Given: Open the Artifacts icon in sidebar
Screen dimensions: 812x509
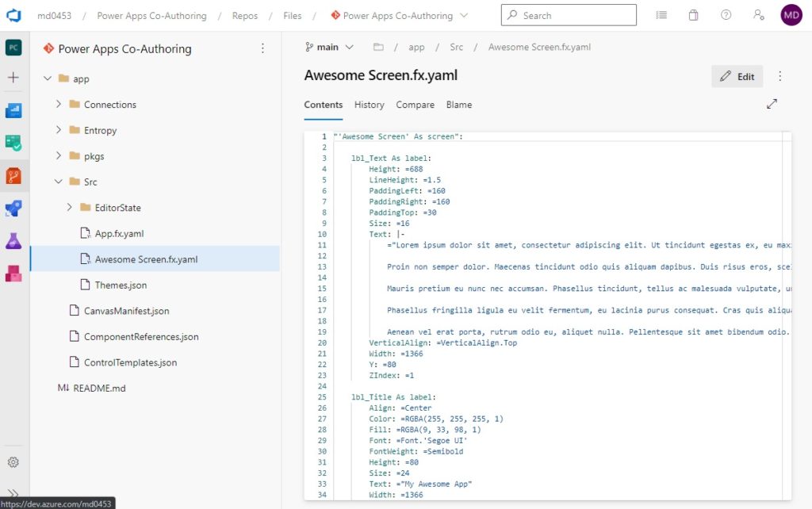Looking at the screenshot, I should tap(13, 274).
